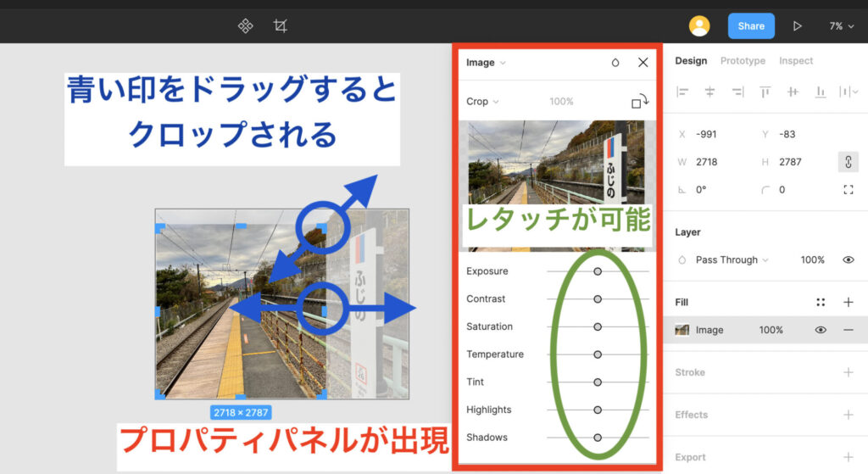
Task: Toggle constrain proportions lock
Action: 848,162
